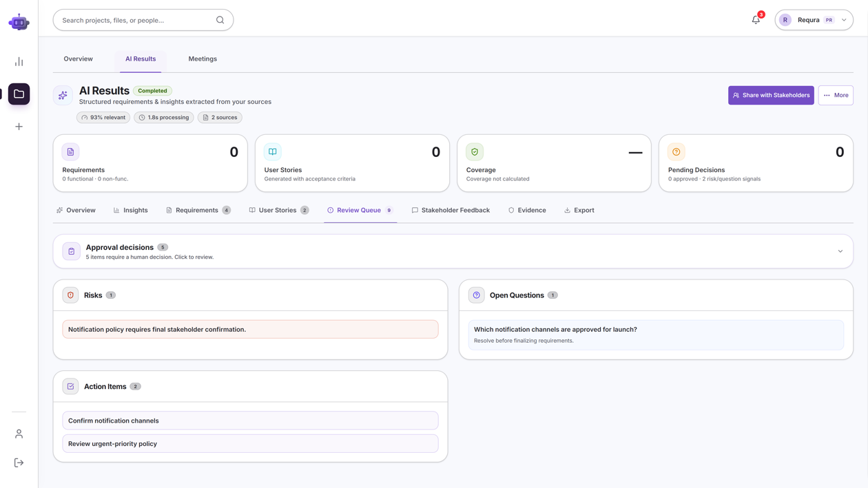Click the Action Items checkbox icon
868x488 pixels.
point(70,387)
